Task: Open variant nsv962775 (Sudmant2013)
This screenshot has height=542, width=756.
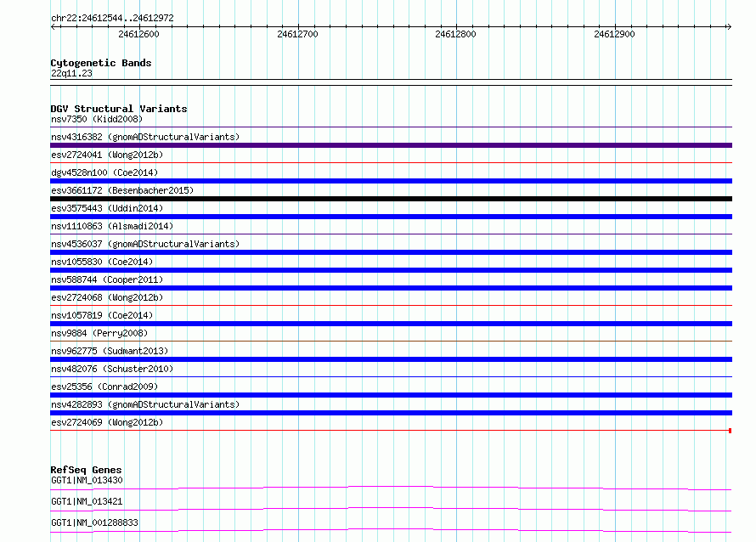Action: pos(110,351)
